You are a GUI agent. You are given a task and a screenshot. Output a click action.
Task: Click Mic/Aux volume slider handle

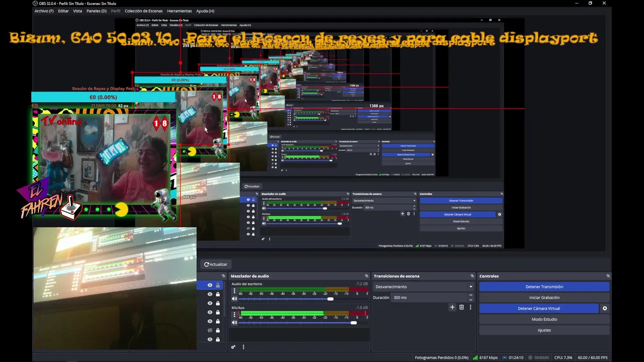pos(354,323)
